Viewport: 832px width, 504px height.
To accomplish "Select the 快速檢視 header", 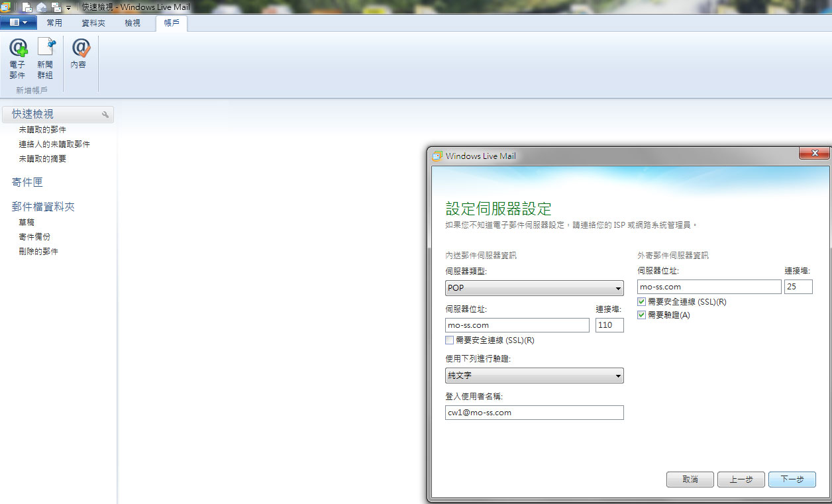I will tap(58, 115).
